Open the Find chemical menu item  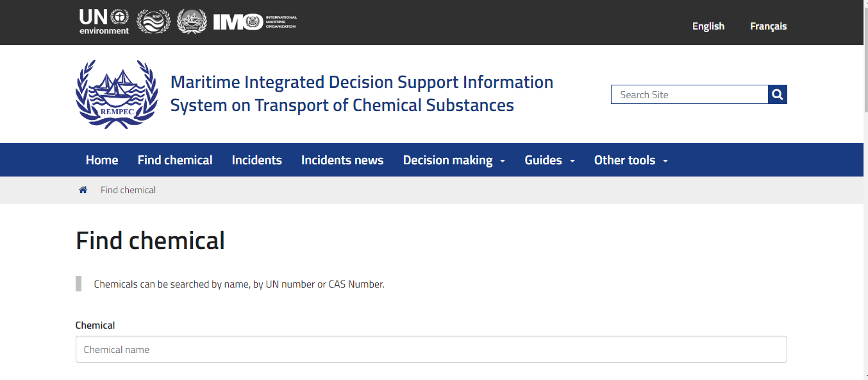pyautogui.click(x=175, y=160)
